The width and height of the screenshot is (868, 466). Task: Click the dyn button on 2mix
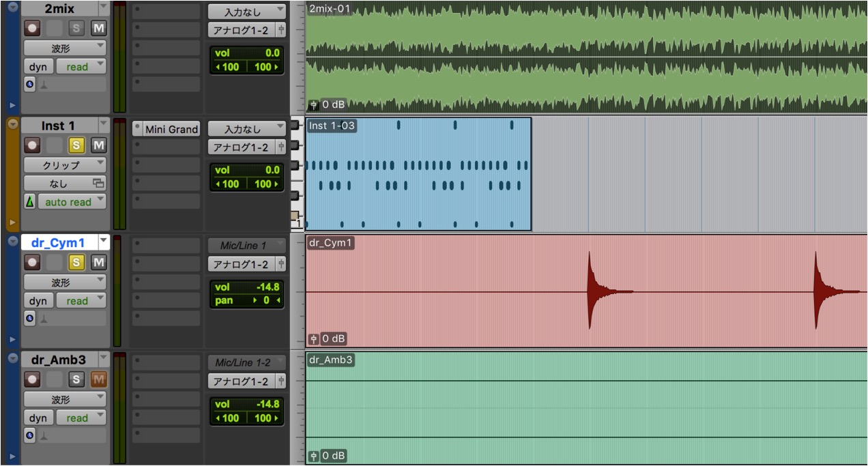click(x=38, y=67)
